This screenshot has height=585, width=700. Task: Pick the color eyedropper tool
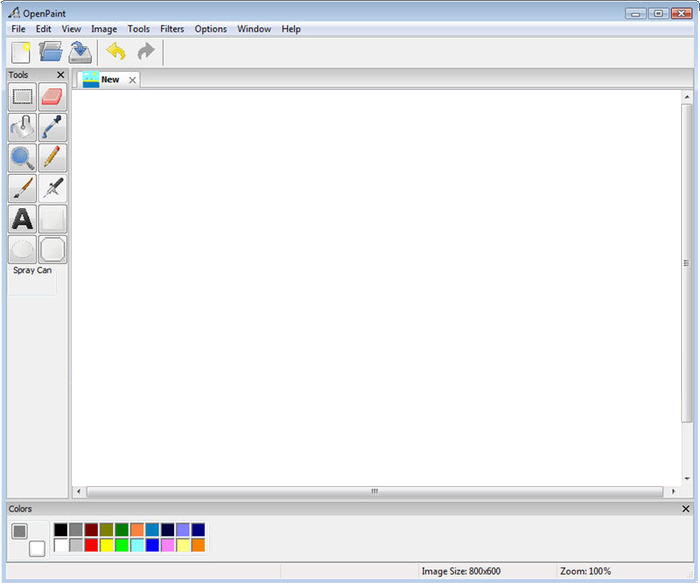point(53,127)
